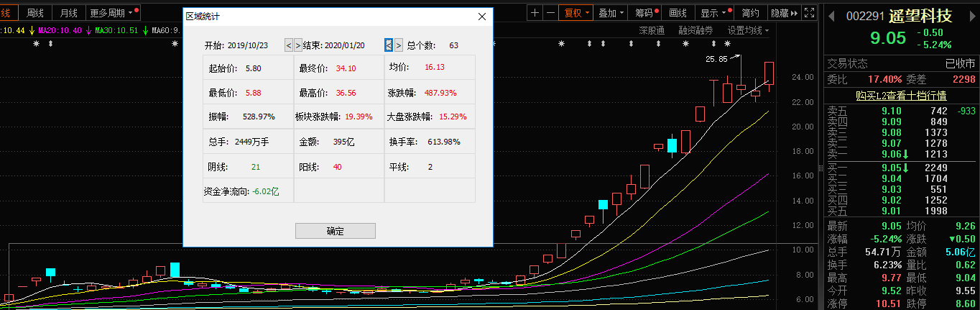The image size is (980, 310).
Task: Move start date 2019/10/23 forward one bar
Action: [x=298, y=45]
